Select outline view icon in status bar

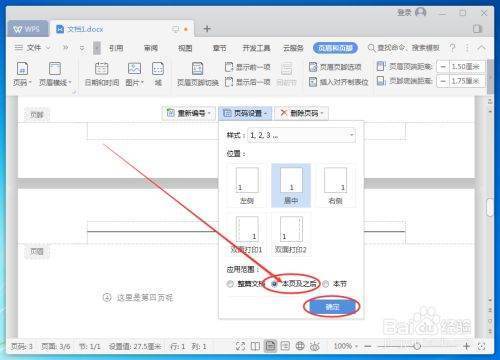(285, 346)
